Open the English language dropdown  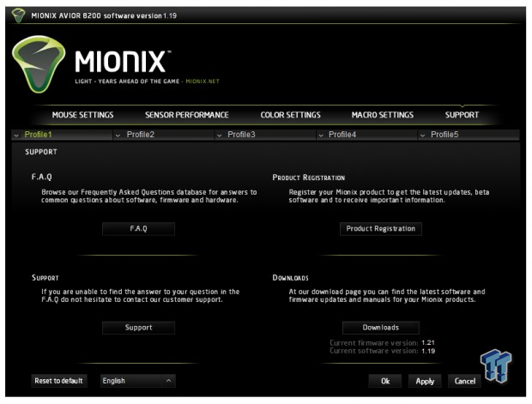point(138,381)
